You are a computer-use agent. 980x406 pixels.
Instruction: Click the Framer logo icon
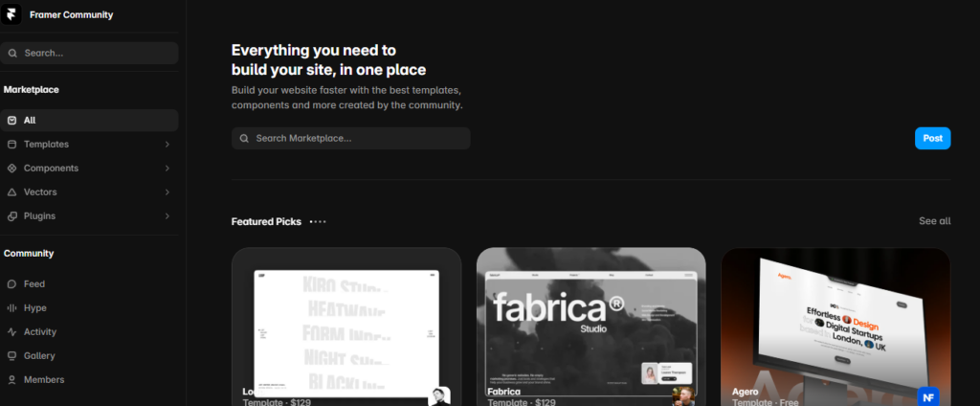[11, 14]
